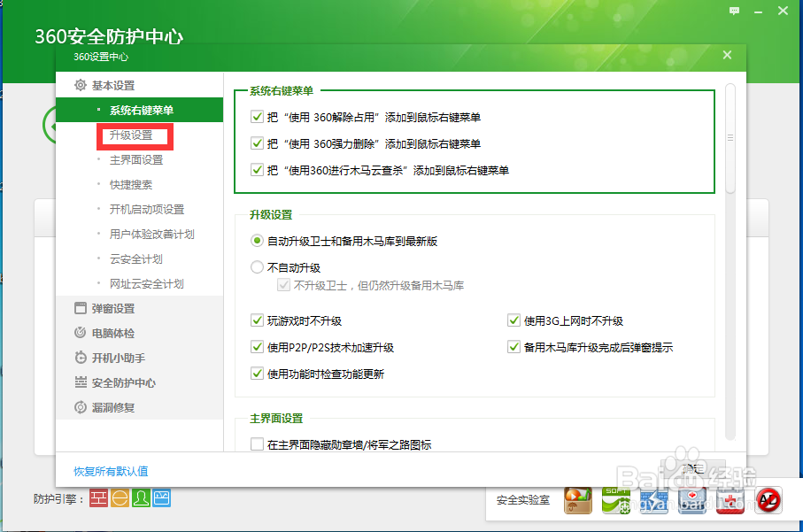803x532 pixels.
Task: Open 主界面设置 in the sidebar
Action: pyautogui.click(x=136, y=159)
